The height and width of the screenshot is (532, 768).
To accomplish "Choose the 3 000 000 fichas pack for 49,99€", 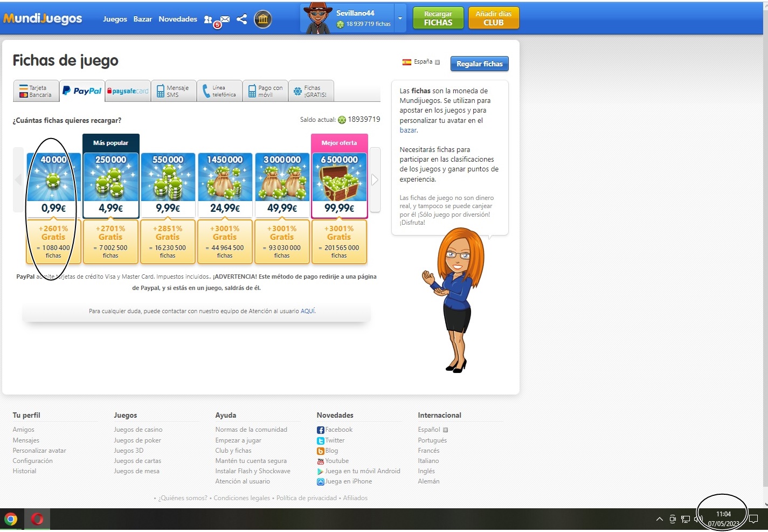I will point(282,185).
